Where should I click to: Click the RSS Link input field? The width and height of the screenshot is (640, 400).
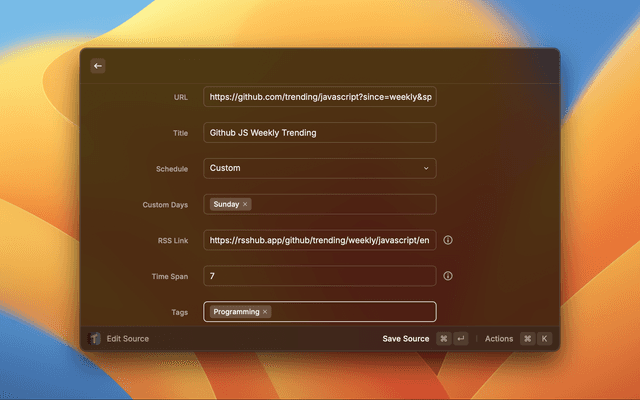coord(319,240)
